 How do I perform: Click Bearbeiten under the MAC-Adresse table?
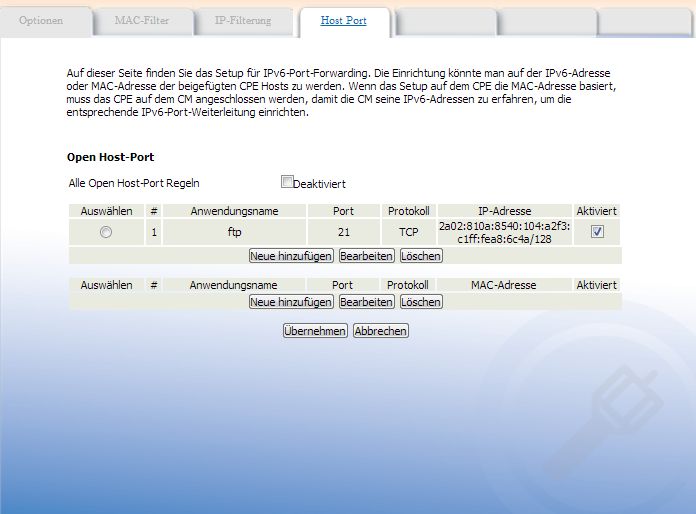pyautogui.click(x=367, y=302)
